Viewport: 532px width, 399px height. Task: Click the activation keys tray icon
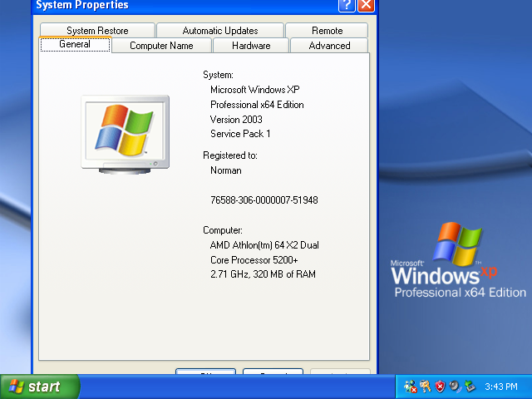(425, 387)
